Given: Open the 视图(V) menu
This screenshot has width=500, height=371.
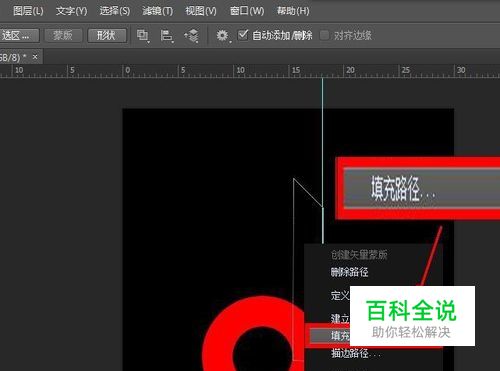Looking at the screenshot, I should click(x=201, y=11).
